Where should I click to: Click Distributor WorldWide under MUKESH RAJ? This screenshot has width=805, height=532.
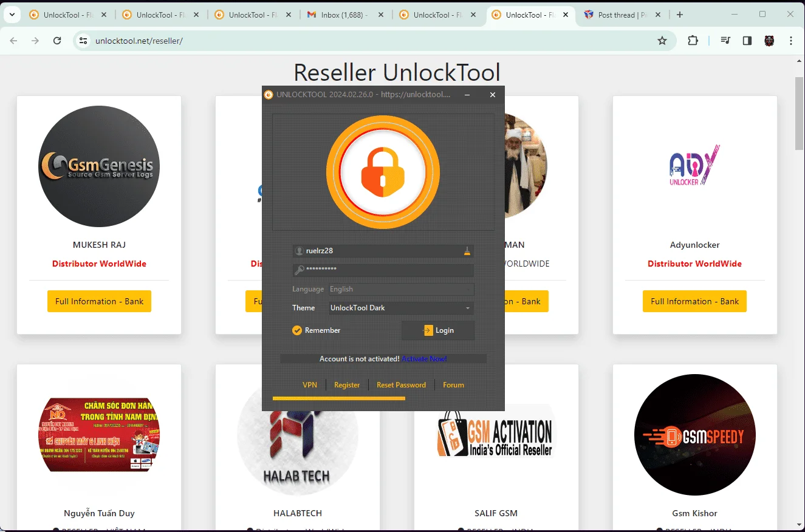coord(99,264)
